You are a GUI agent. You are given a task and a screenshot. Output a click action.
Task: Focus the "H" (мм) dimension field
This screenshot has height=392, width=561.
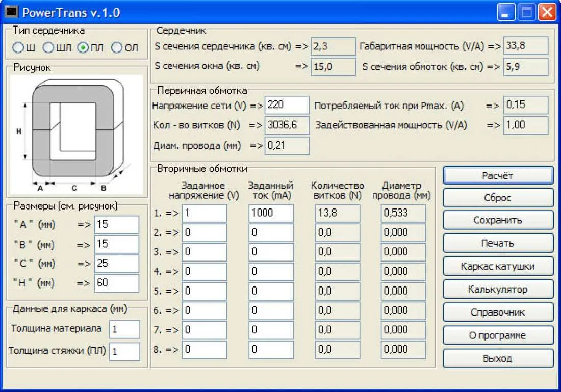click(116, 283)
